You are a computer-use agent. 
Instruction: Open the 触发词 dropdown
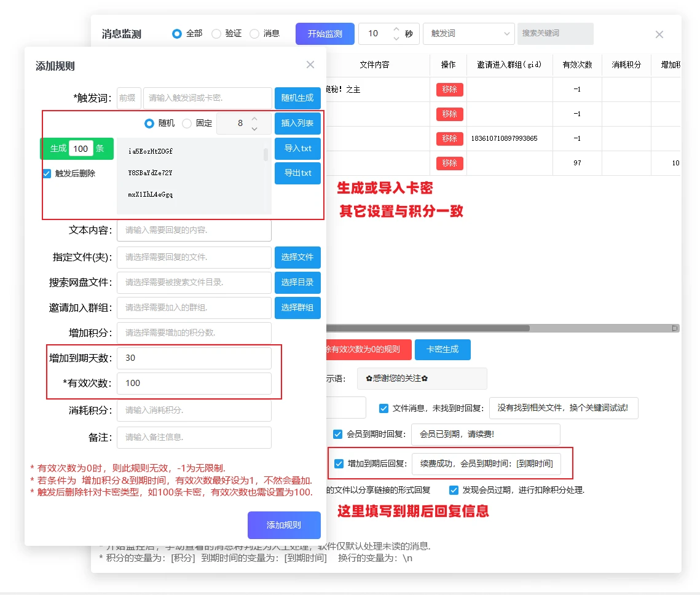point(468,34)
